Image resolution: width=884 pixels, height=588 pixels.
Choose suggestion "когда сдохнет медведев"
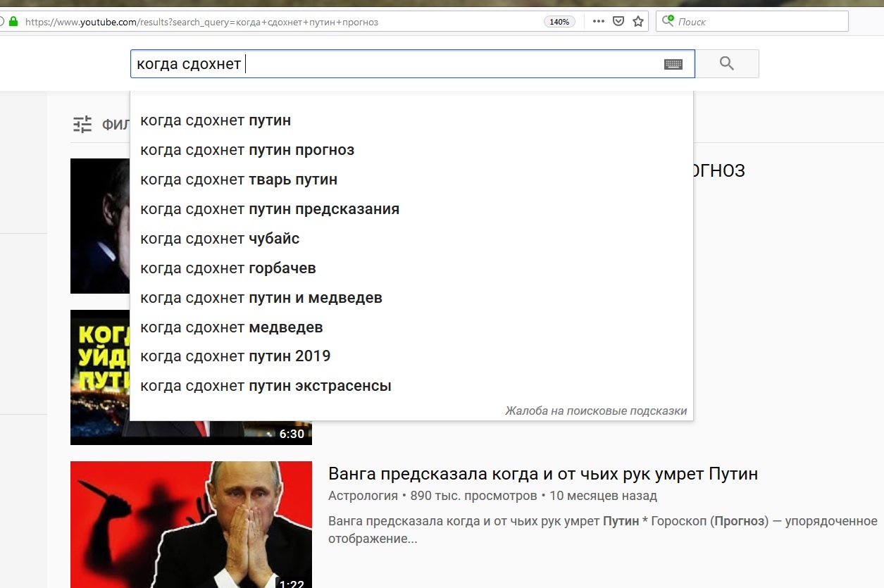tap(411, 327)
